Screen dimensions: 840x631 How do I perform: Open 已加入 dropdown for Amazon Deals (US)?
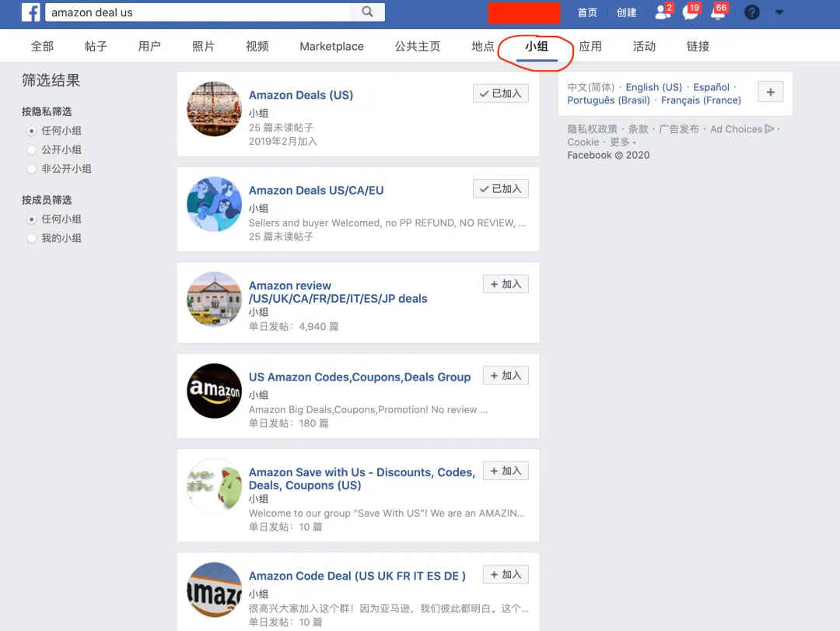tap(500, 93)
